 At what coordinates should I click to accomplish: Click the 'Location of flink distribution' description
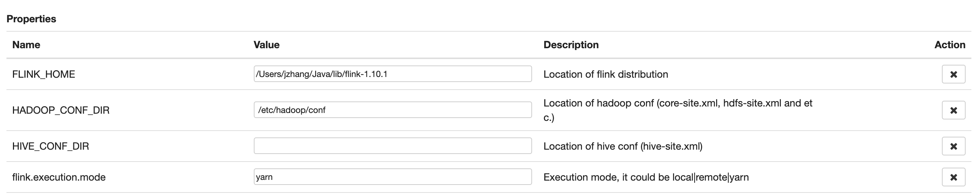coord(605,74)
